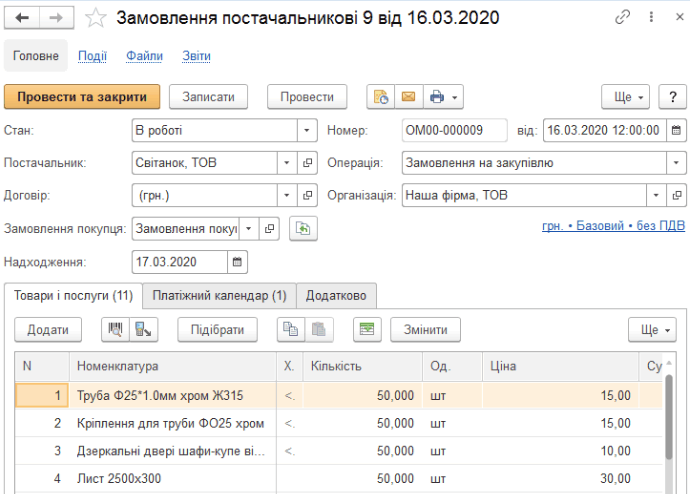Add document to favorites with star icon
690x494 pixels.
[x=95, y=18]
